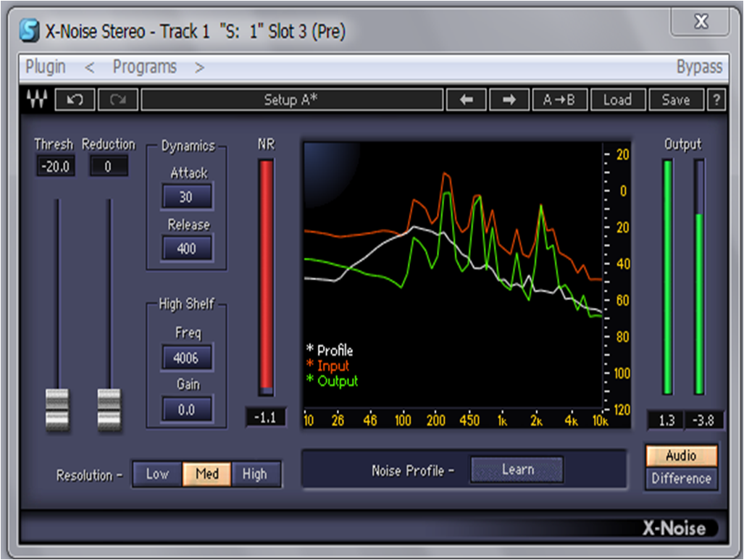Click the left output peak value 1.3

click(x=666, y=420)
